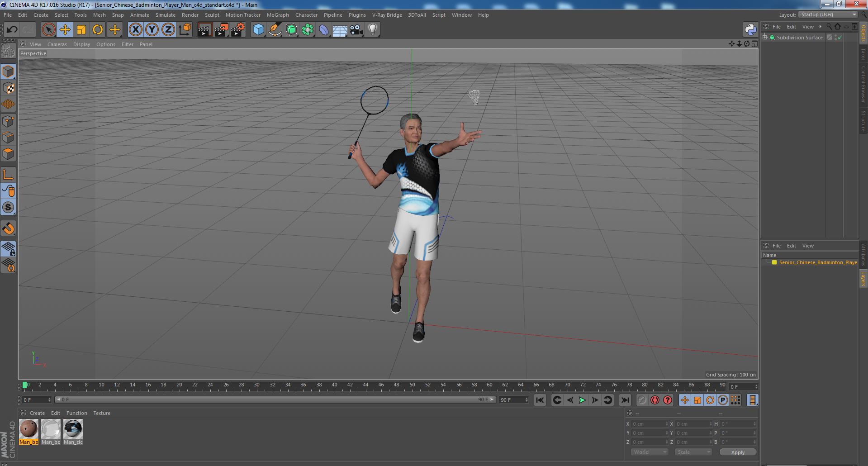Open the viewport Cameras menu

[x=57, y=44]
